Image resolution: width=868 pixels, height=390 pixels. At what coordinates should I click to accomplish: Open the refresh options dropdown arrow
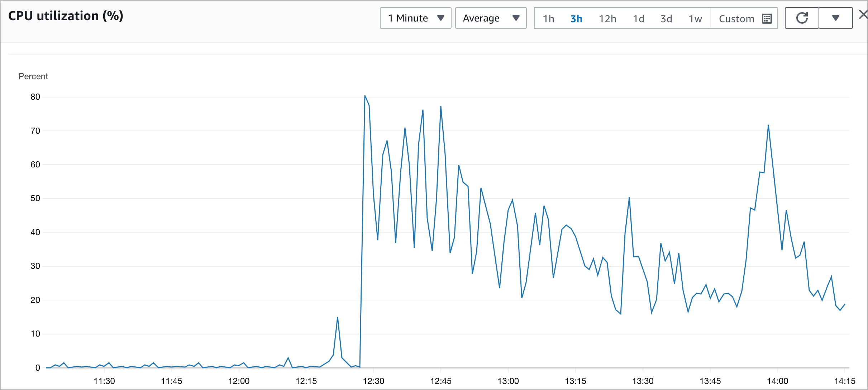click(x=835, y=18)
